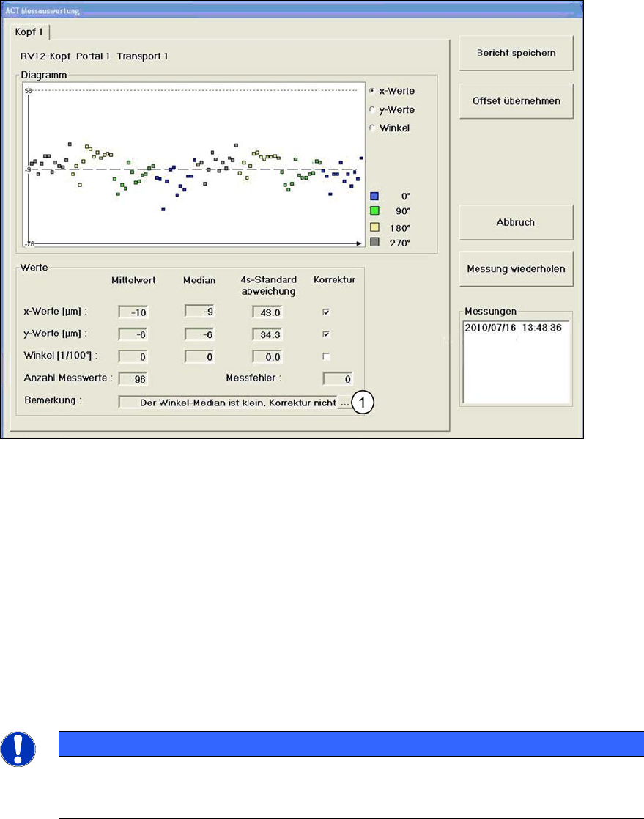Click the 4s-Standard abweichung column header

269,286
